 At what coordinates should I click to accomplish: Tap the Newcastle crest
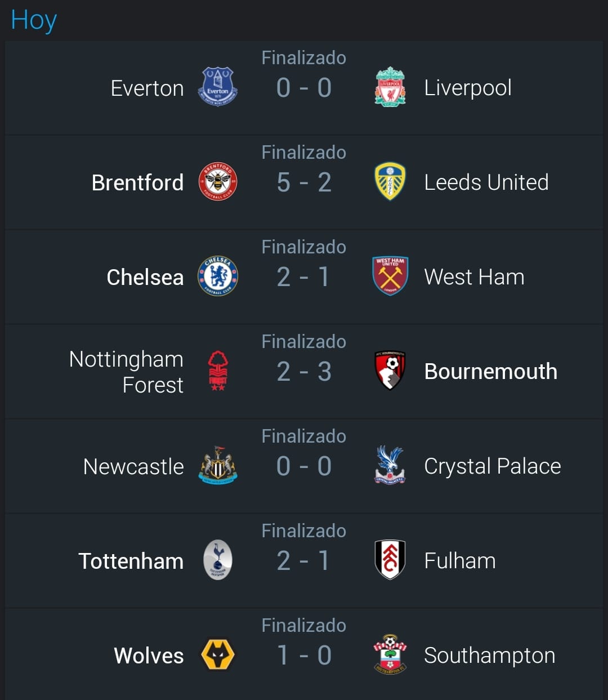tap(218, 466)
